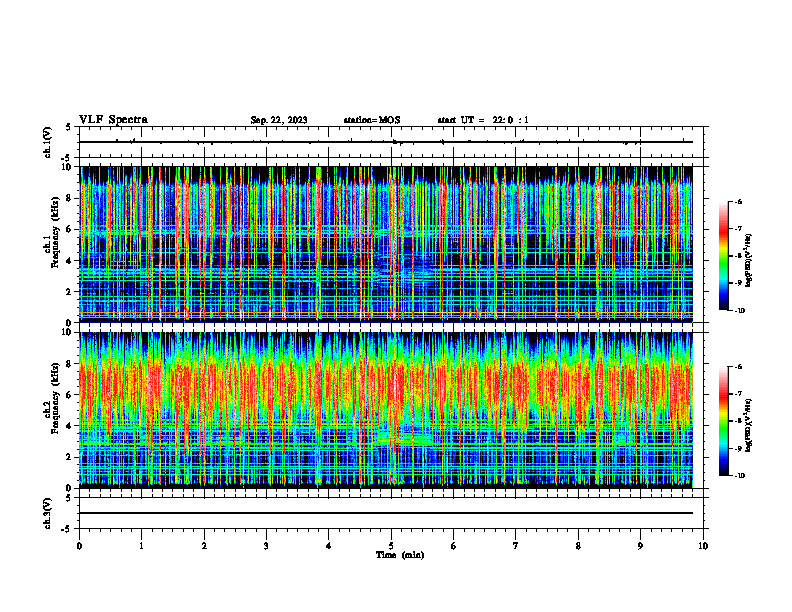This screenshot has width=792, height=612.
Task: Click the time axis tick label '10'
Action: (703, 546)
